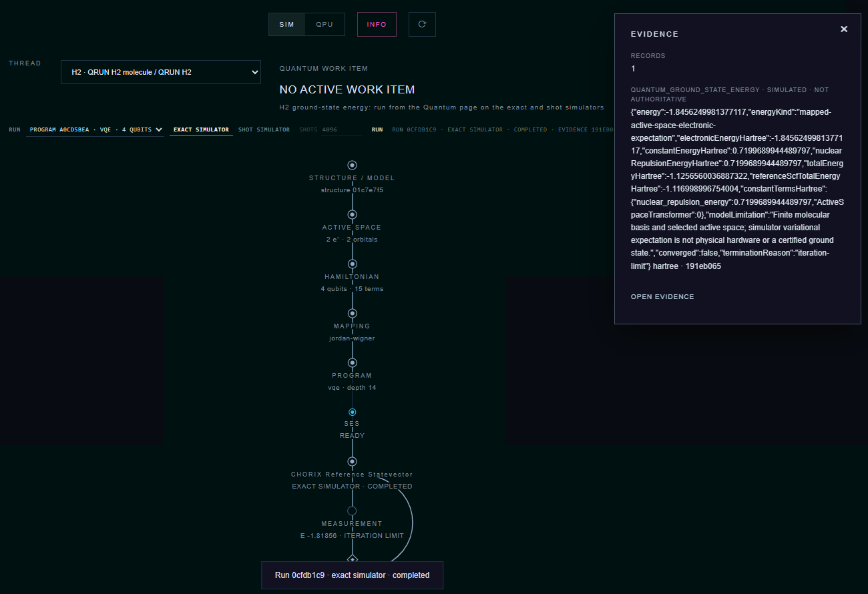Click the bold RUN button before run 0CFDB1C9
Image resolution: width=868 pixels, height=594 pixels.
click(x=377, y=129)
